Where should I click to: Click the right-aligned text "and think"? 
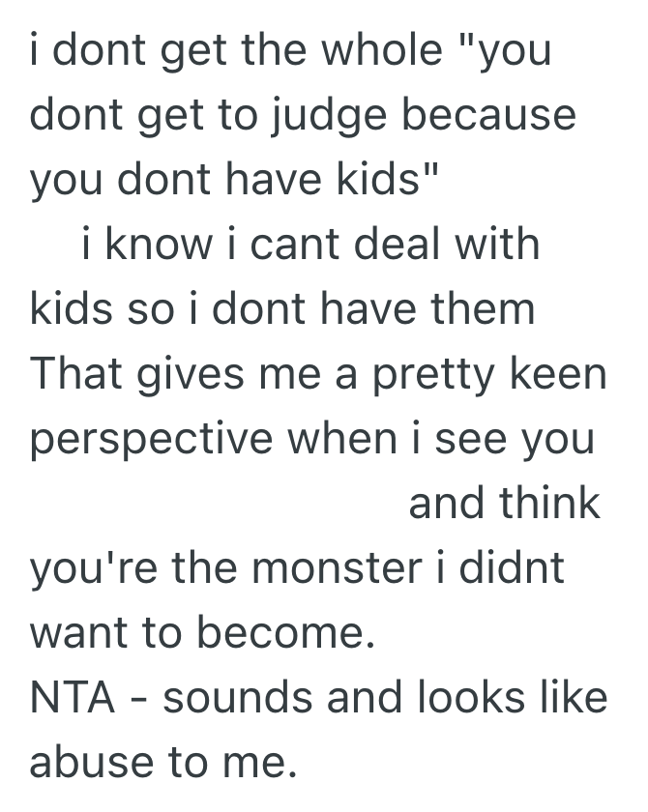pos(504,504)
